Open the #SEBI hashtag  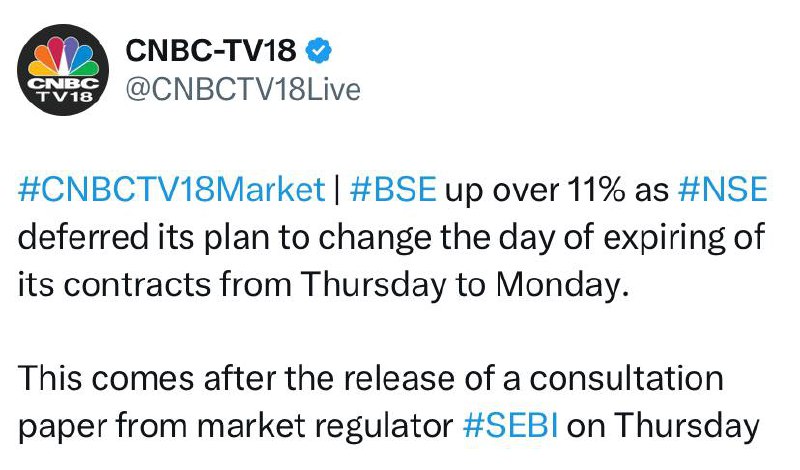point(510,425)
